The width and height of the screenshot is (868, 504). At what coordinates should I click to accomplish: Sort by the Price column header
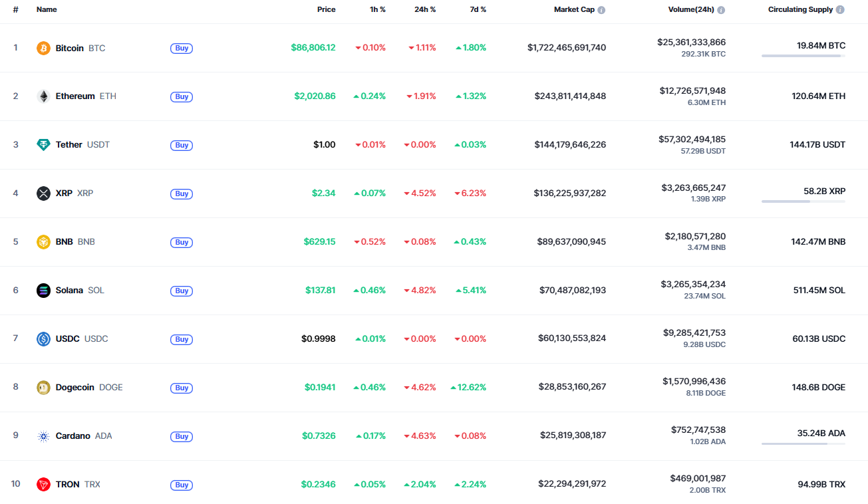coord(327,10)
